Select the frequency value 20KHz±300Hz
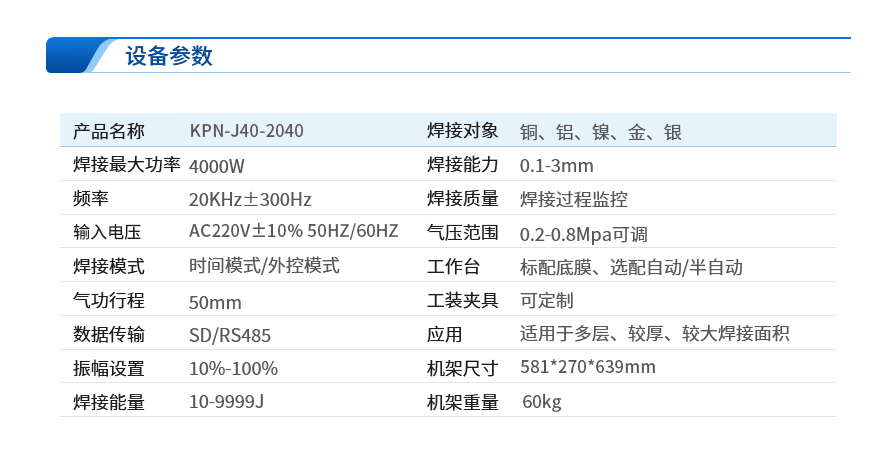 [x=250, y=199]
